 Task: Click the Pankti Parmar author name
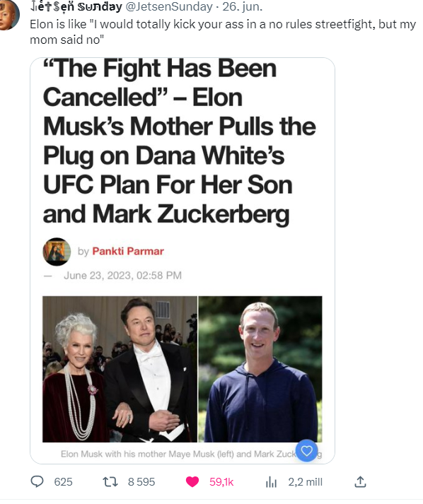coord(128,251)
